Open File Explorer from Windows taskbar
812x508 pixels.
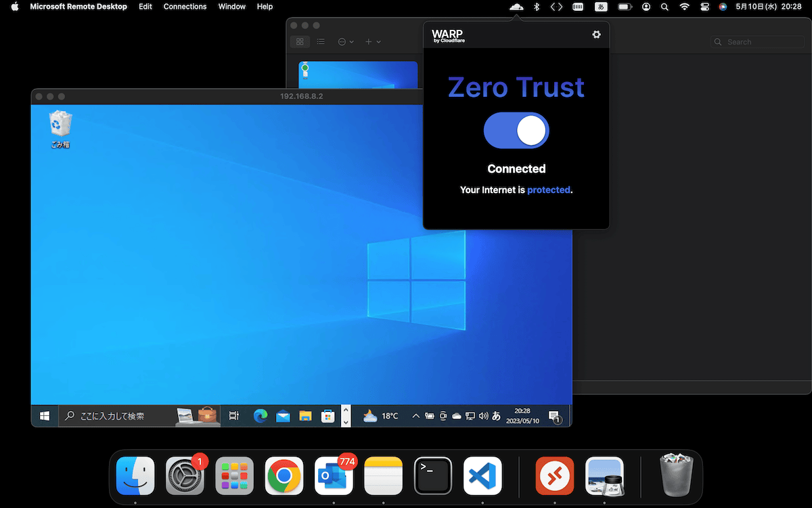(305, 416)
